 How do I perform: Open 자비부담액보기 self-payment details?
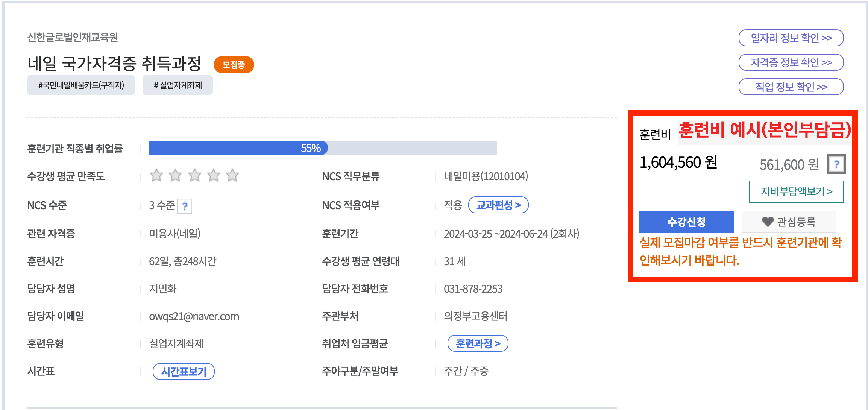click(796, 191)
